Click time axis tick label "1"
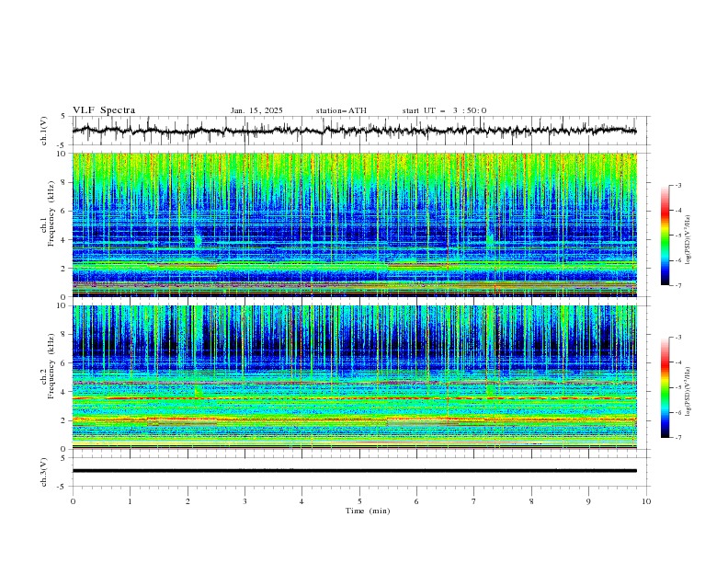Screen dimensions: 728x563 point(130,501)
